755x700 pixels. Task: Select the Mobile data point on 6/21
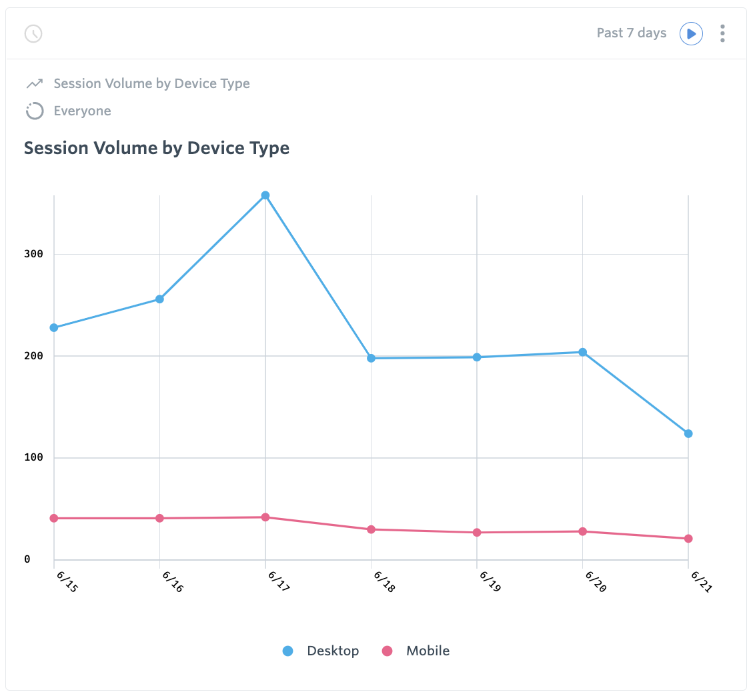coord(688,538)
